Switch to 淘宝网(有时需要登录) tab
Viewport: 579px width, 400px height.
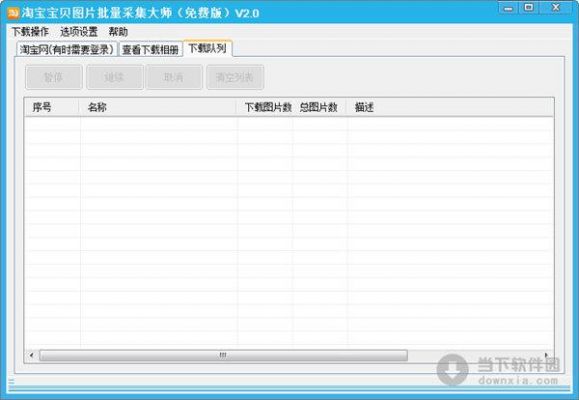click(67, 49)
